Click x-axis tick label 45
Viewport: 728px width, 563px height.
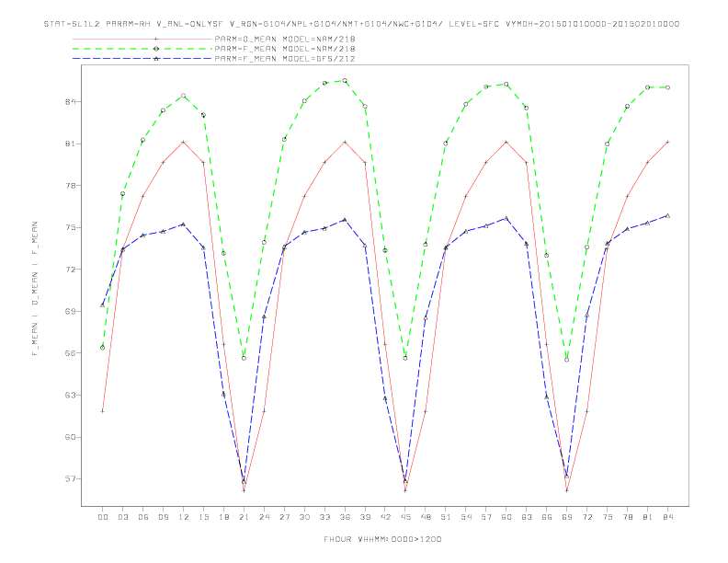click(405, 517)
